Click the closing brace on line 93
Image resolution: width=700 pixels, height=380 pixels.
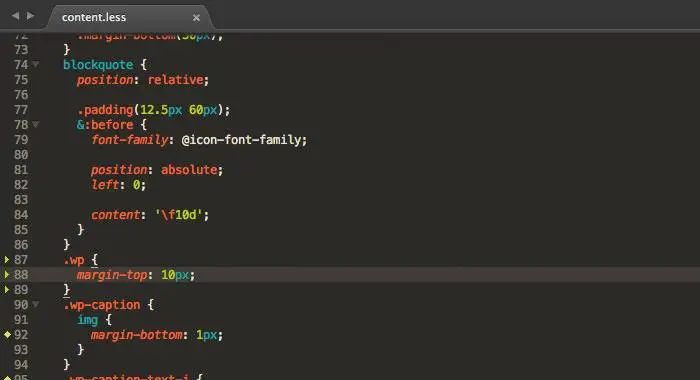[x=80, y=349]
